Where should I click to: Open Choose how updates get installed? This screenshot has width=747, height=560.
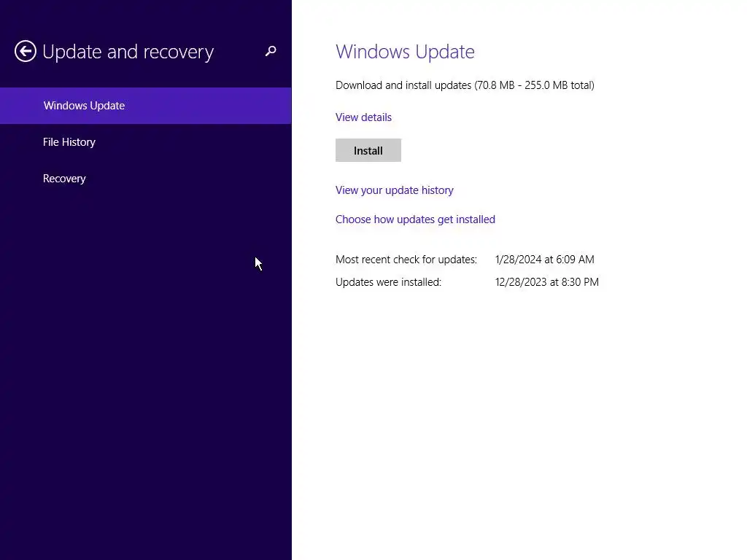415,219
